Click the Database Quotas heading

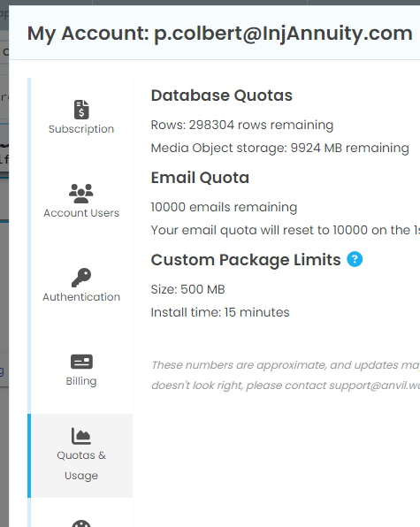pyautogui.click(x=222, y=95)
